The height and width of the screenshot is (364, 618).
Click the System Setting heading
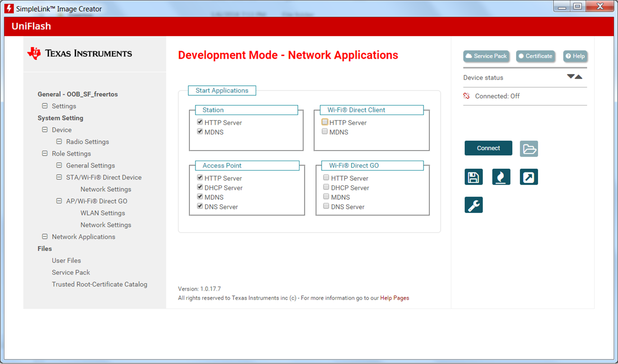[x=60, y=118]
